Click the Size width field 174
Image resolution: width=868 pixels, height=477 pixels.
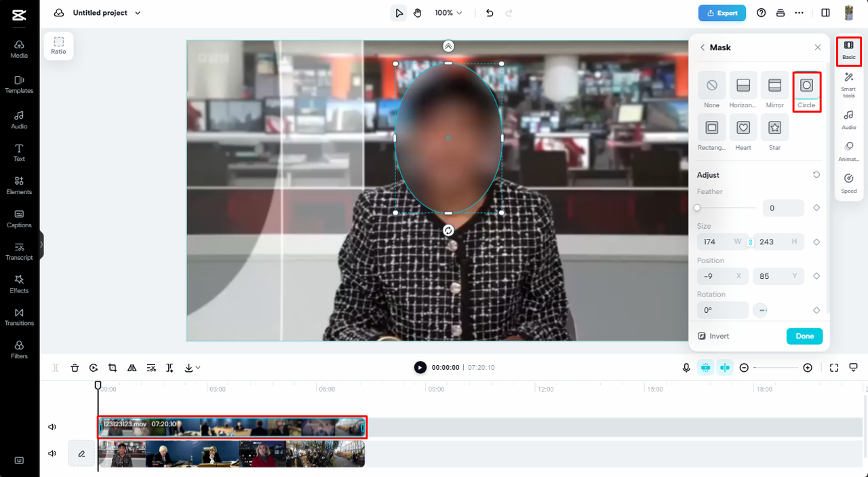click(723, 242)
